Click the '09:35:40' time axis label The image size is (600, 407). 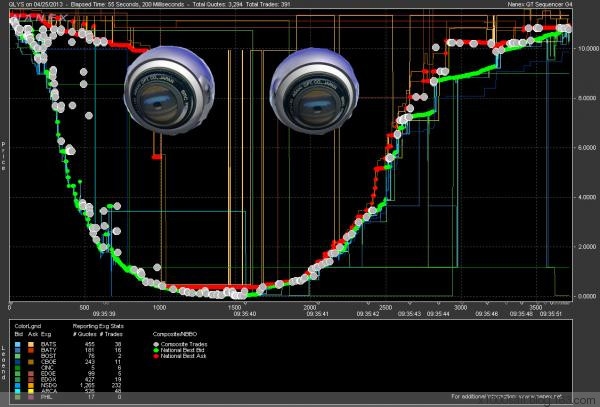click(245, 314)
